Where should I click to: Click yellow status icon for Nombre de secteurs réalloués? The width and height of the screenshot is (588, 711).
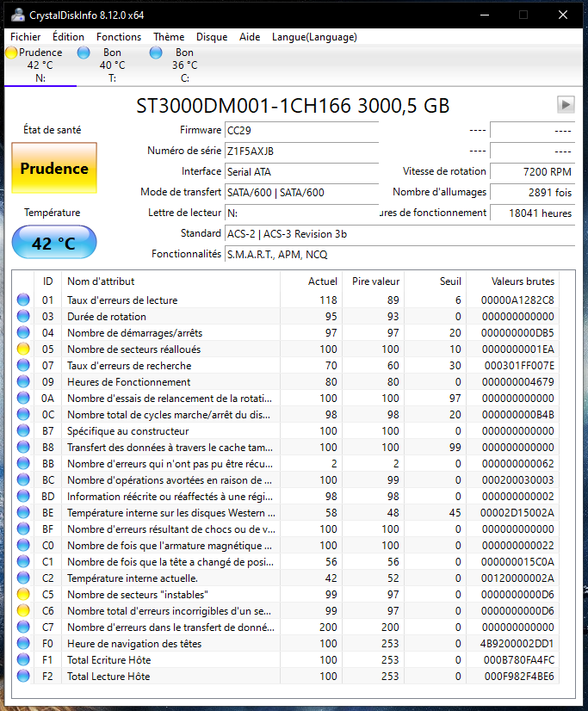tap(23, 349)
